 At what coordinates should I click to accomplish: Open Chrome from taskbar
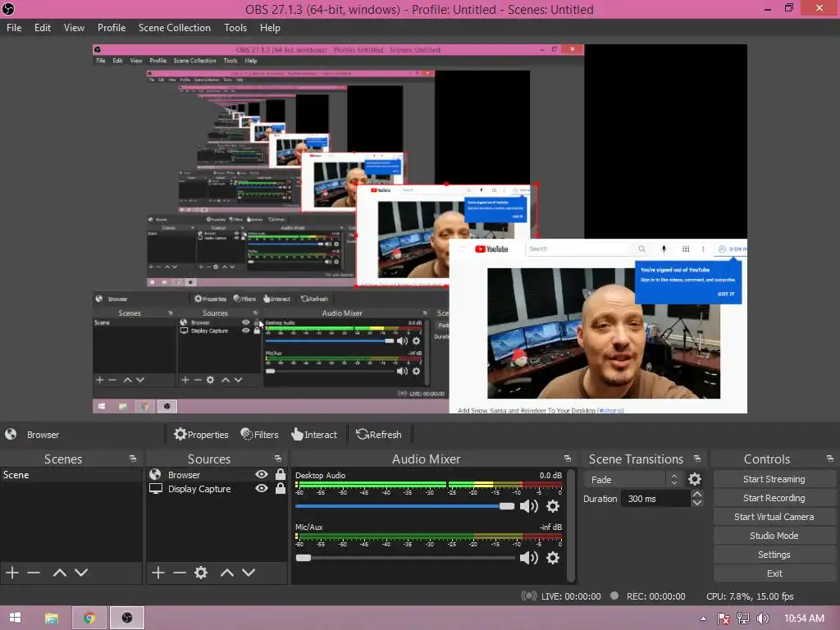tap(89, 618)
